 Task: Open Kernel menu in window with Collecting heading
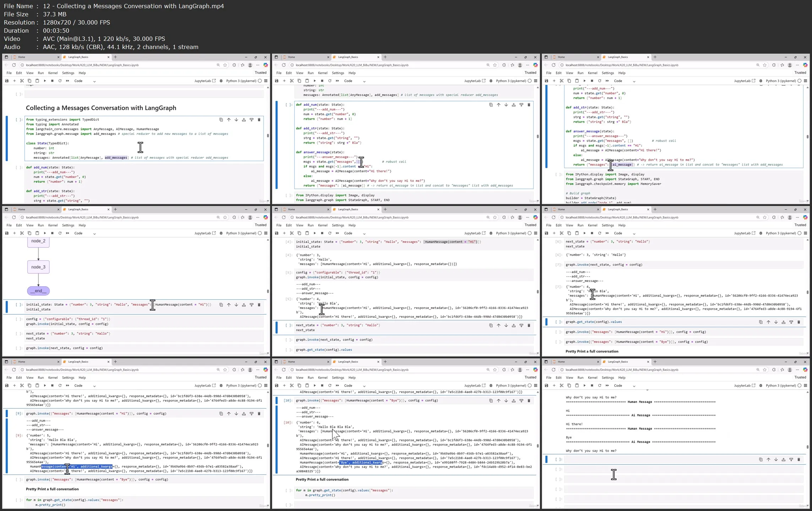[x=53, y=73]
